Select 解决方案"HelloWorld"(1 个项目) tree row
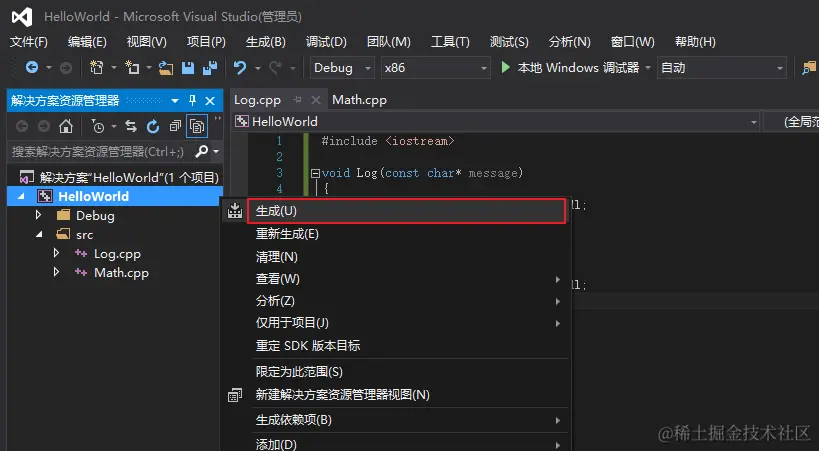This screenshot has width=819, height=451. (115, 177)
